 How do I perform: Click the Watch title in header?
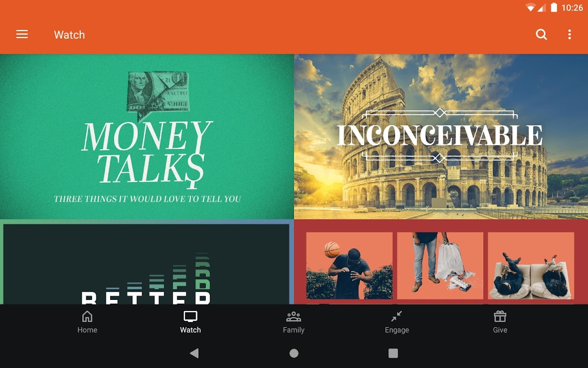tap(69, 35)
